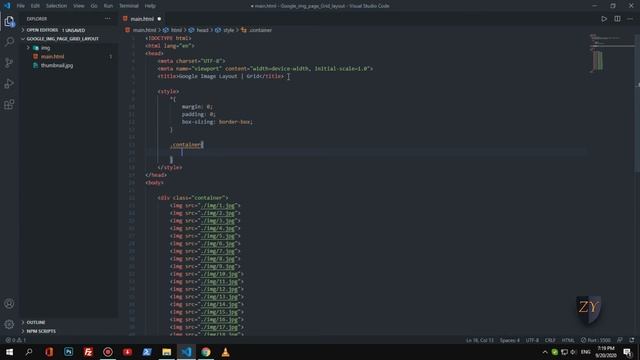The image size is (640, 360).
Task: Click the html breadcrumb segment
Action: [x=176, y=30]
